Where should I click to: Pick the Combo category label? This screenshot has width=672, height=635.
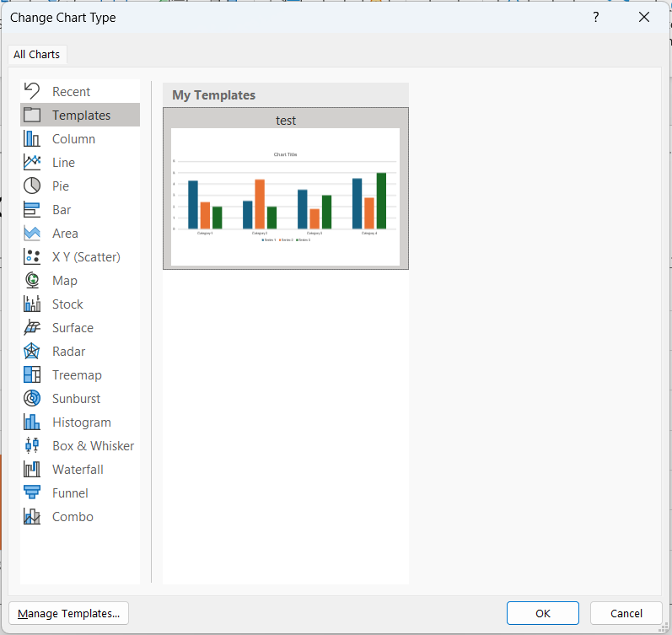[73, 516]
